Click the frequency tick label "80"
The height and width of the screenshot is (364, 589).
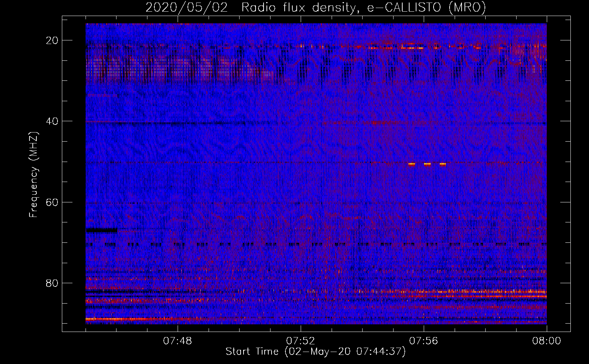(x=52, y=283)
